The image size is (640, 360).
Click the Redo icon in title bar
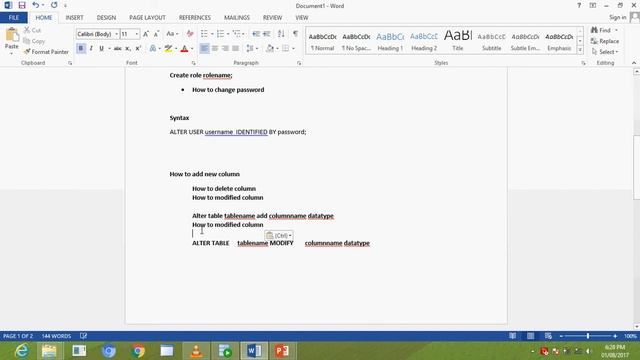coord(54,5)
